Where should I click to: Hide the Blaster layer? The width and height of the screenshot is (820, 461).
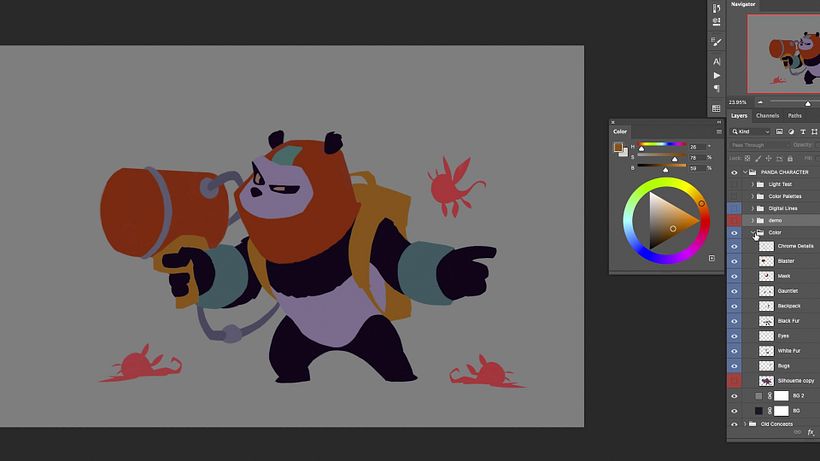click(x=734, y=261)
